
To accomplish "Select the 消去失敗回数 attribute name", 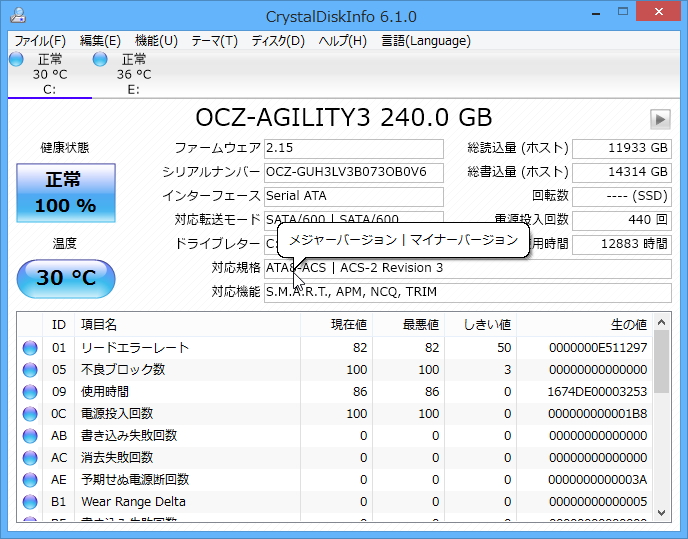I will click(x=117, y=457).
